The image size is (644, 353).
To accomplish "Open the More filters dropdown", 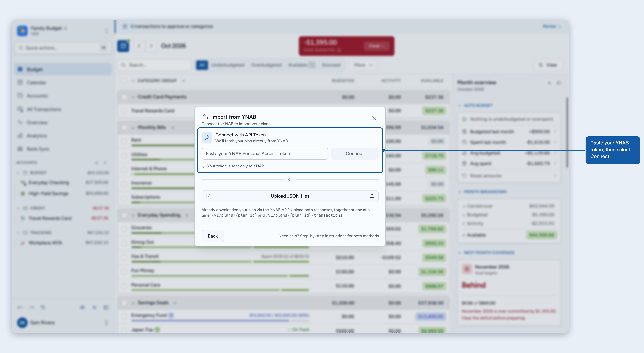I will [x=363, y=65].
